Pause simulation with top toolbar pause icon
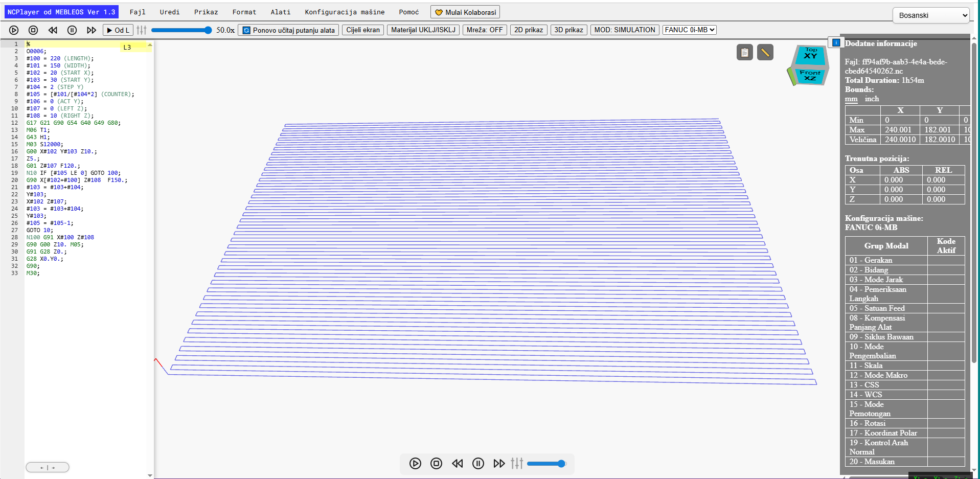This screenshot has width=980, height=479. point(72,30)
